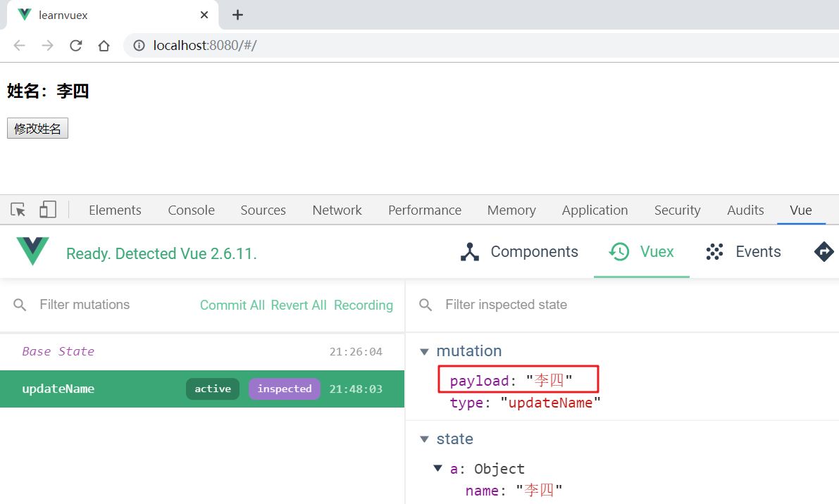The width and height of the screenshot is (839, 504).
Task: Click Revert All mutations
Action: click(299, 305)
